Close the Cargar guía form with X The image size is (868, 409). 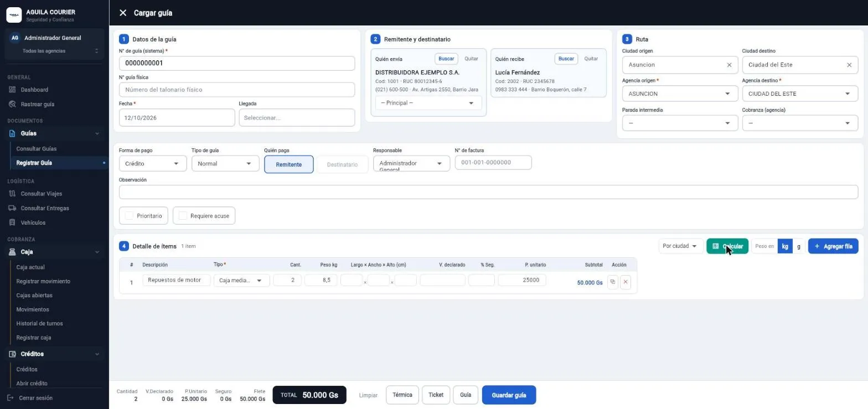(123, 13)
